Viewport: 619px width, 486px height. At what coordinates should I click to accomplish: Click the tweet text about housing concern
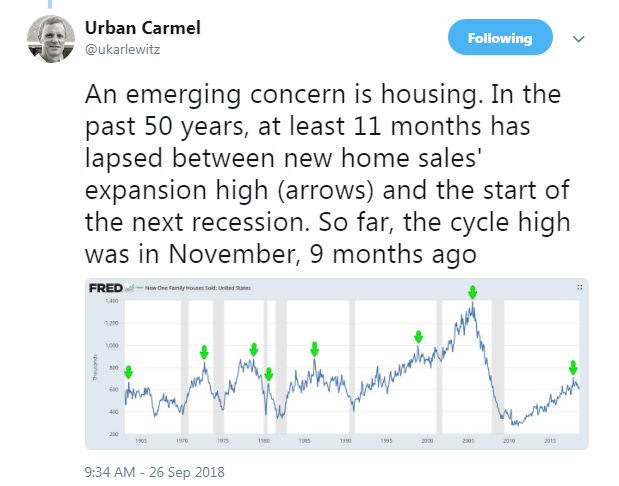click(x=327, y=174)
